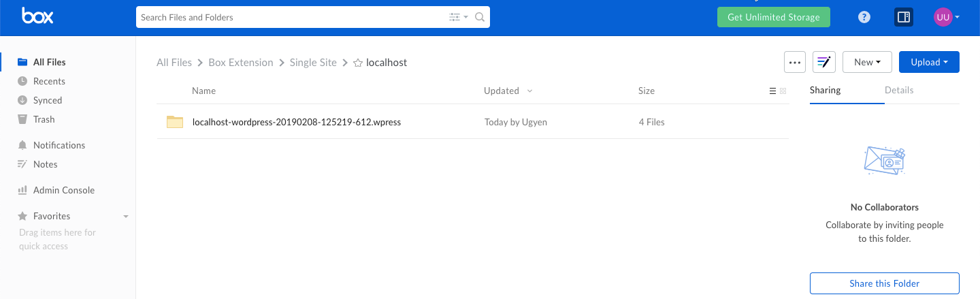Switch to grid view

pos(783,91)
